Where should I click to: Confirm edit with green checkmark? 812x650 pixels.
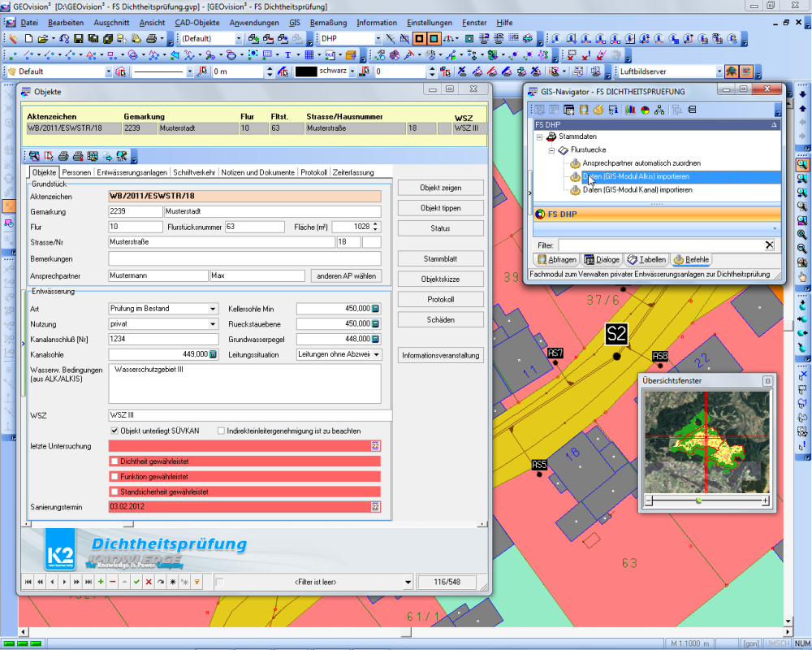coord(136,582)
